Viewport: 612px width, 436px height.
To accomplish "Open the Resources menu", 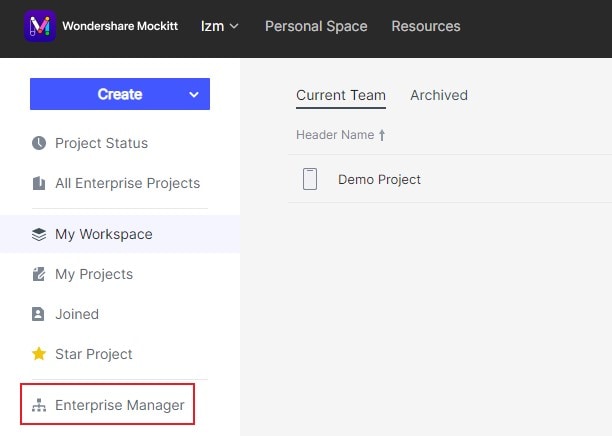I will [x=426, y=26].
